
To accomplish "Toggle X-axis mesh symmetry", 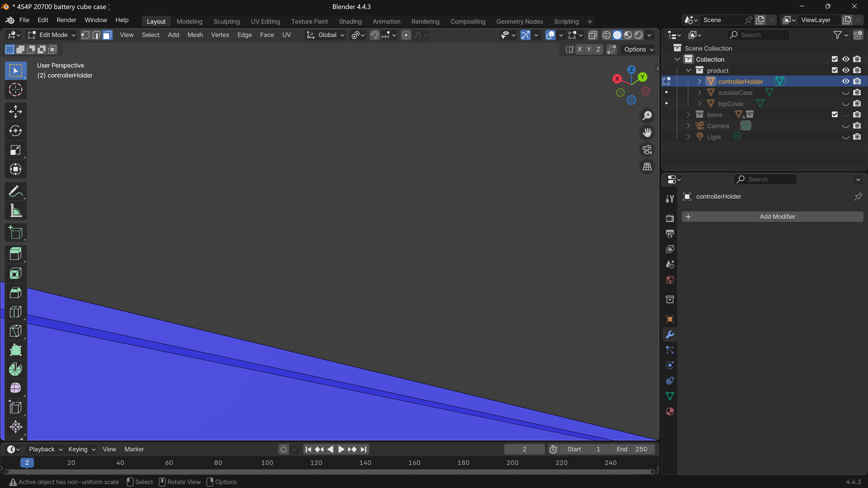I will pyautogui.click(x=579, y=50).
